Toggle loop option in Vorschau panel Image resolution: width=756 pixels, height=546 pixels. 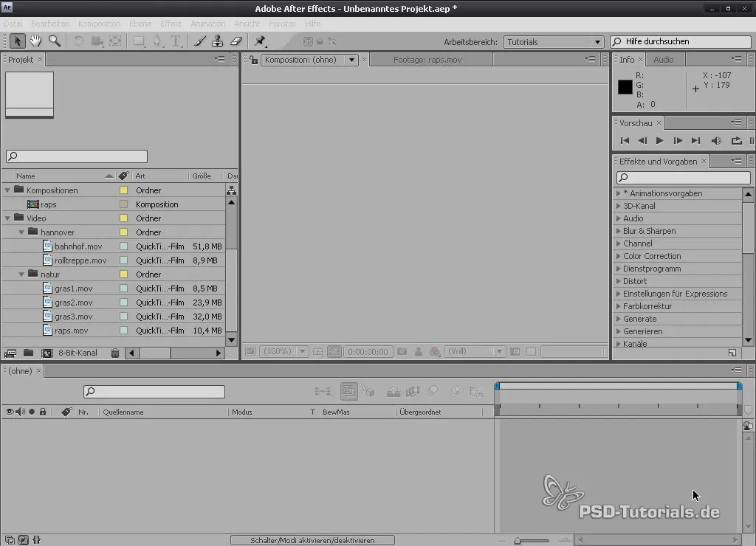(x=736, y=141)
